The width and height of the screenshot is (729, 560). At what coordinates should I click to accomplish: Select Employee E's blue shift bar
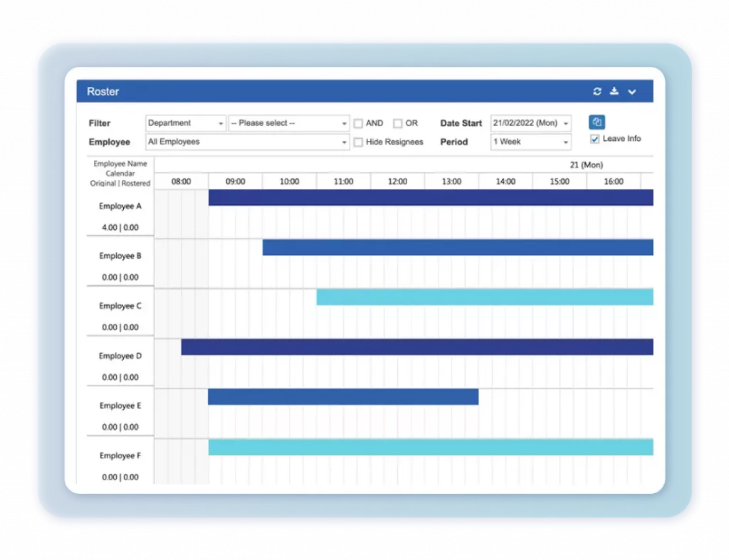(x=343, y=397)
